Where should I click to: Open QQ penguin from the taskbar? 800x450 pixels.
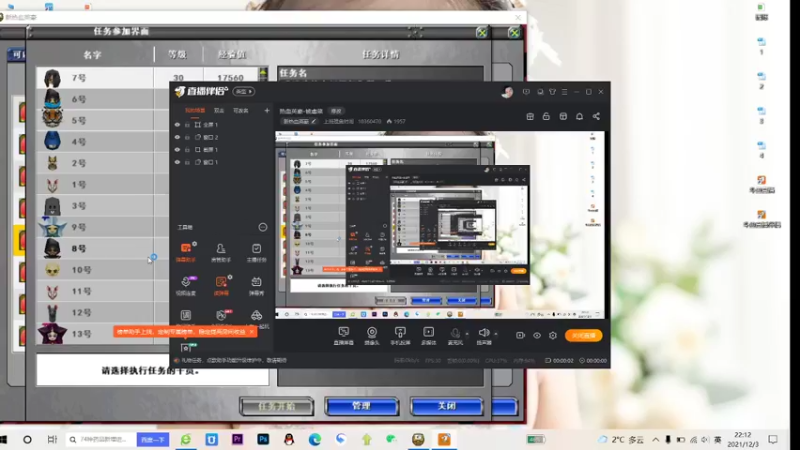point(289,439)
